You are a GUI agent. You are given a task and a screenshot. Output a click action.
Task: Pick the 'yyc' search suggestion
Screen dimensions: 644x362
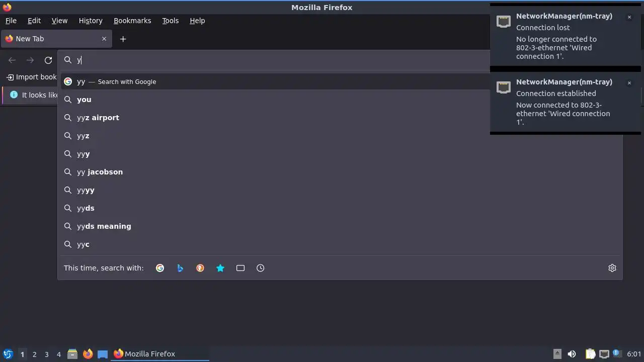340,244
